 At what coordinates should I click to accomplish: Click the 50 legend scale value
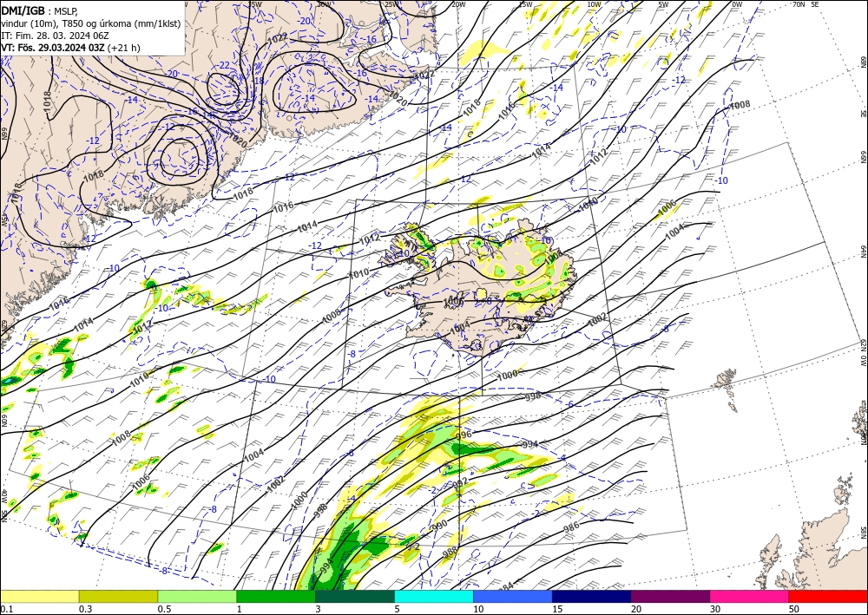pos(794,609)
